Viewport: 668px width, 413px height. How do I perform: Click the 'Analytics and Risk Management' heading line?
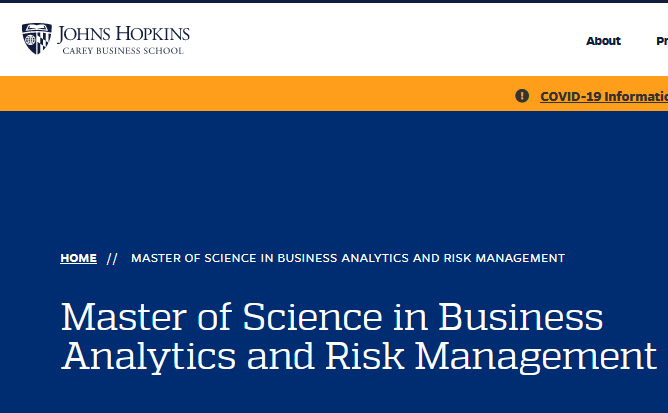(359, 356)
